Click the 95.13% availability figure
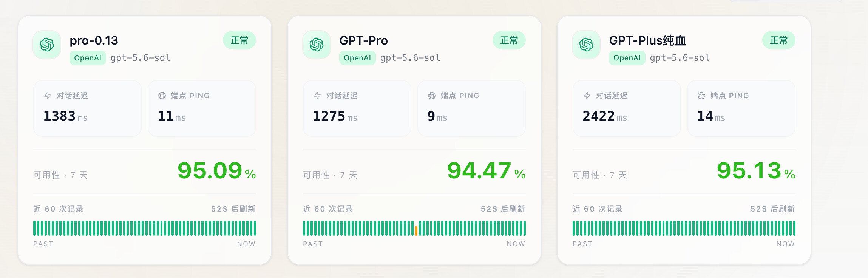 point(756,170)
